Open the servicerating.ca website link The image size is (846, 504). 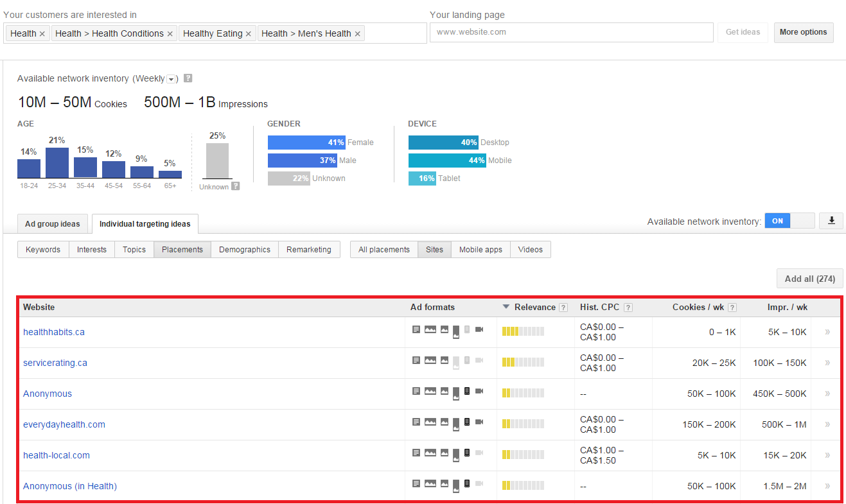click(55, 363)
